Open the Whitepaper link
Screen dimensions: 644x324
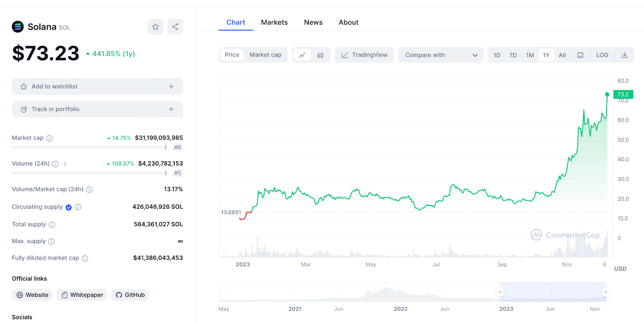82,295
